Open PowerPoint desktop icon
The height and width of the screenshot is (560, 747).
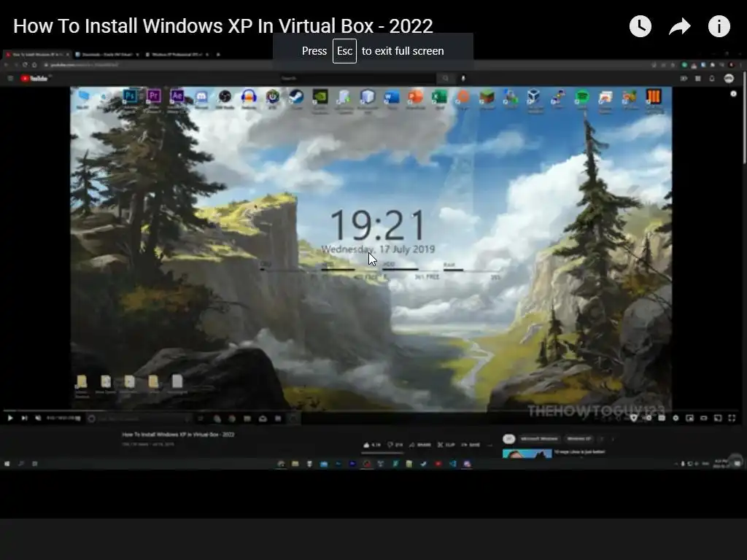415,97
